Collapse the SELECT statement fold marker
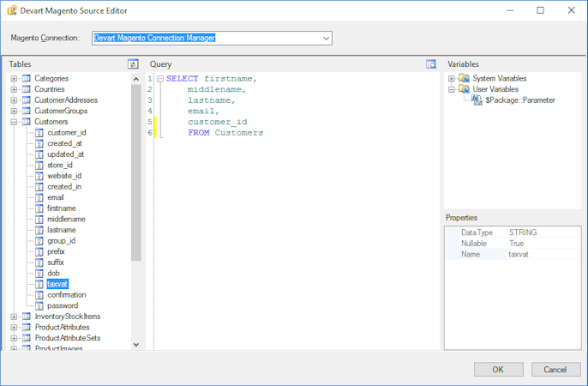Image resolution: width=588 pixels, height=386 pixels. [x=160, y=79]
